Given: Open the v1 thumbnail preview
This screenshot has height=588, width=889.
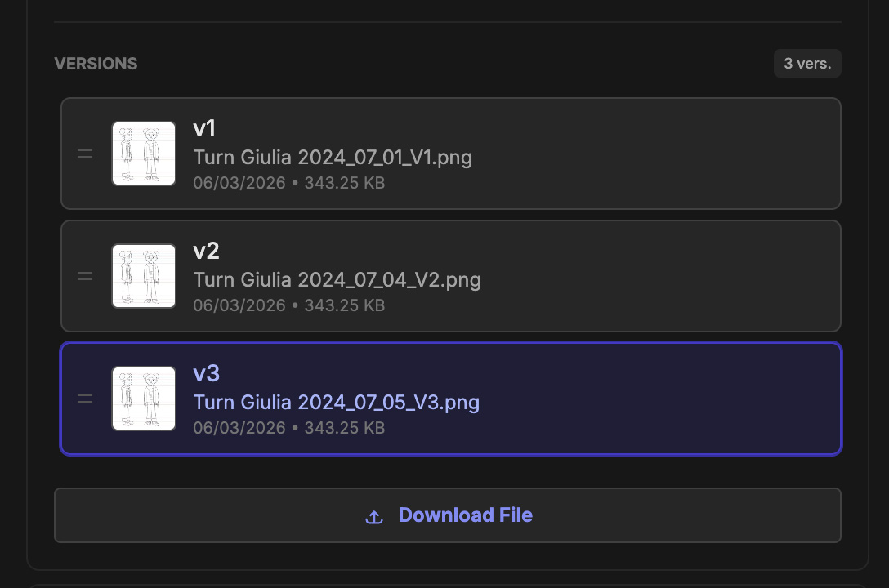Looking at the screenshot, I should click(x=144, y=154).
